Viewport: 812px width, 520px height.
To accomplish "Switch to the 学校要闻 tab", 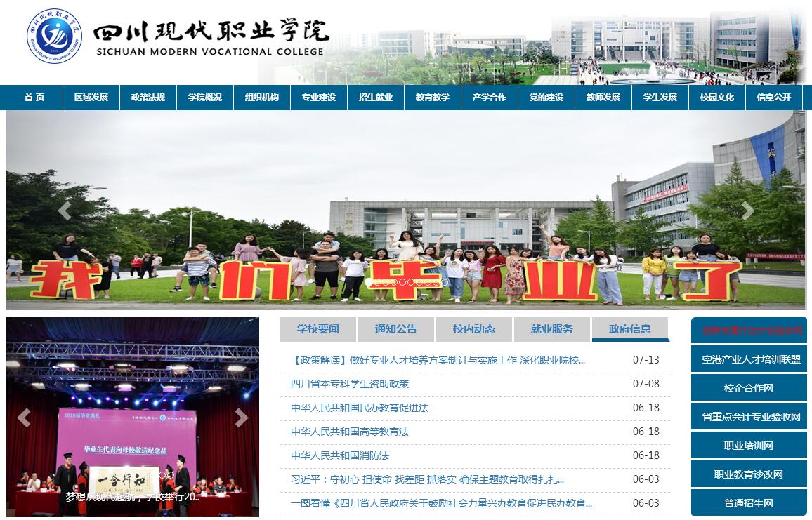I will pos(317,328).
